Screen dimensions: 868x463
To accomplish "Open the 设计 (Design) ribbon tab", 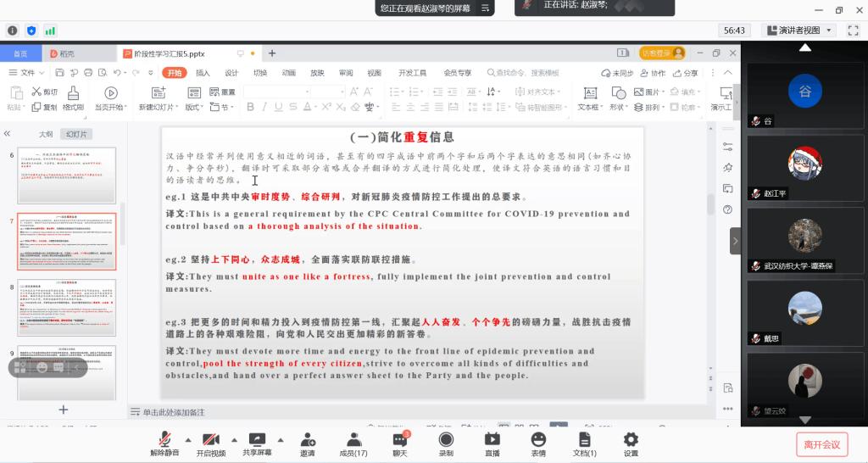I will (231, 73).
